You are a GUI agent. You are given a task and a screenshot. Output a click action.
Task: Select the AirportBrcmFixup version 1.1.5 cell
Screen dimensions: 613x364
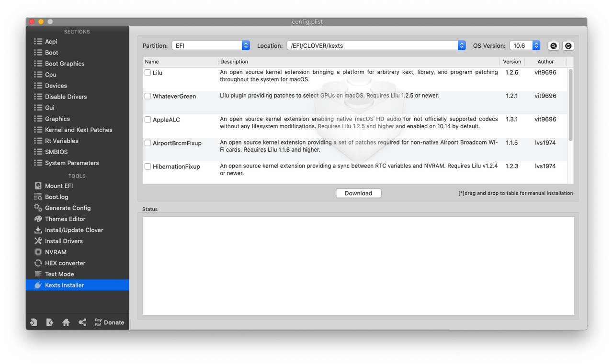pos(511,143)
